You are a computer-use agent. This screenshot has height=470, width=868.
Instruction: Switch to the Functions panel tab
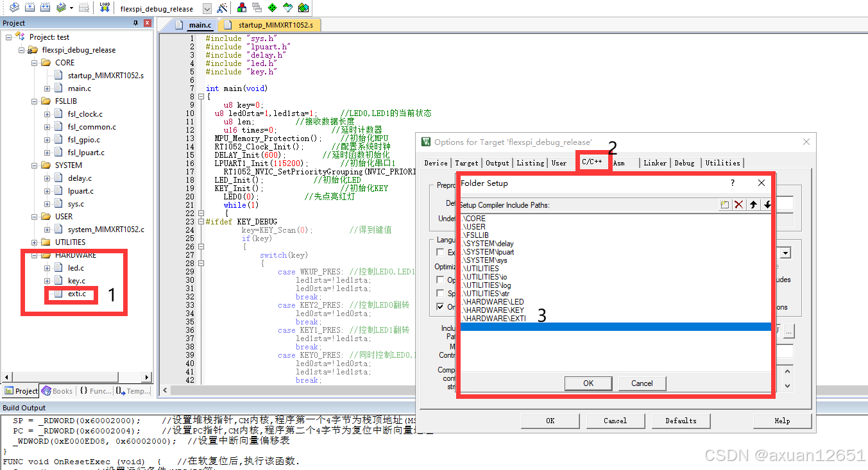(x=94, y=390)
